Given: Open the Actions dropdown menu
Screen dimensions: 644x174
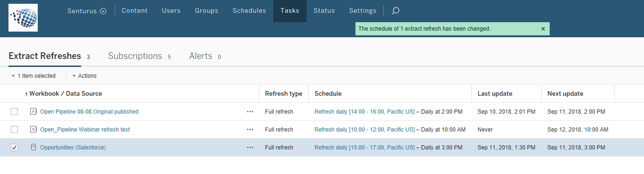Looking at the screenshot, I should tap(84, 75).
